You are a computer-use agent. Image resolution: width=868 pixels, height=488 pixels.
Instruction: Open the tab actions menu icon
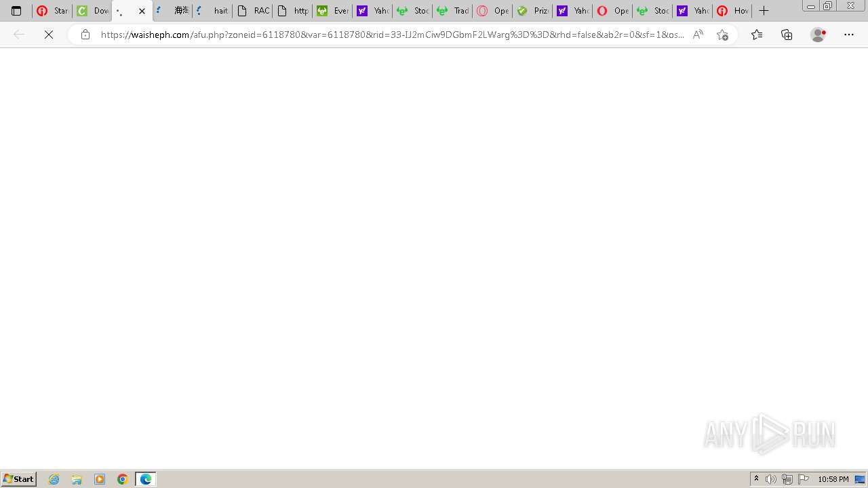(x=16, y=11)
